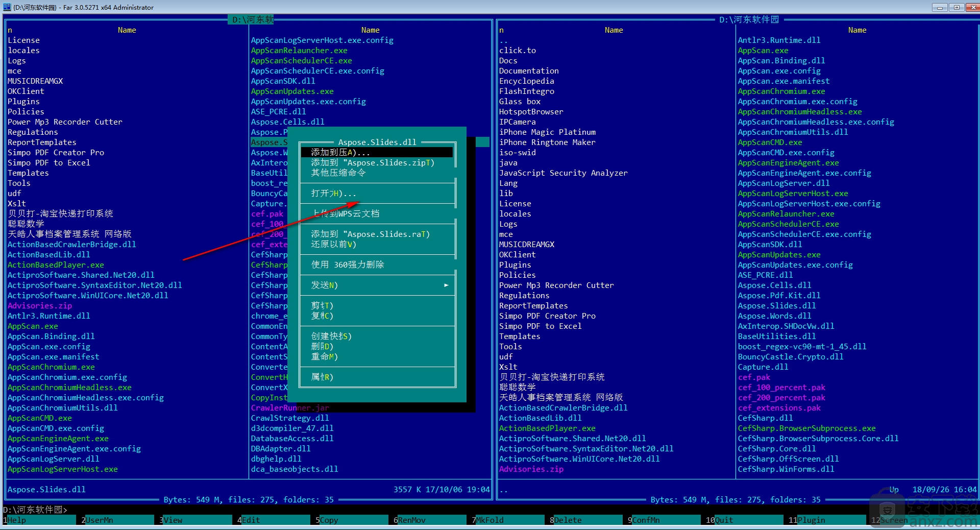Image resolution: width=980 pixels, height=530 pixels.
Task: Click the 6 RenMov function key
Action: (x=430, y=520)
